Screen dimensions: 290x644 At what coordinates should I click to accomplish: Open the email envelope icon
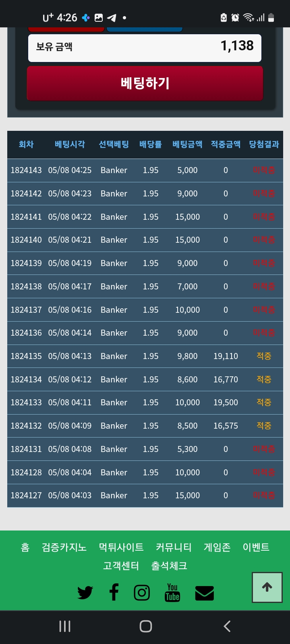[205, 593]
